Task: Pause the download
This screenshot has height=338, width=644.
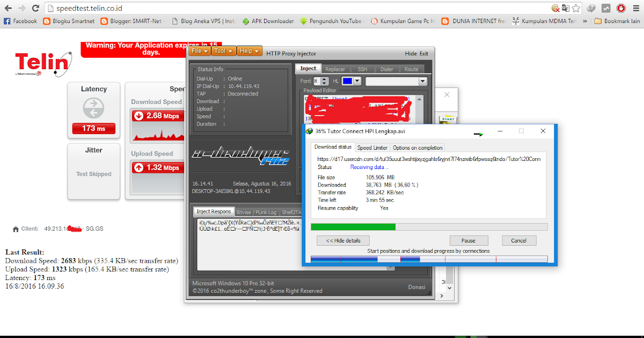Action: (469, 240)
